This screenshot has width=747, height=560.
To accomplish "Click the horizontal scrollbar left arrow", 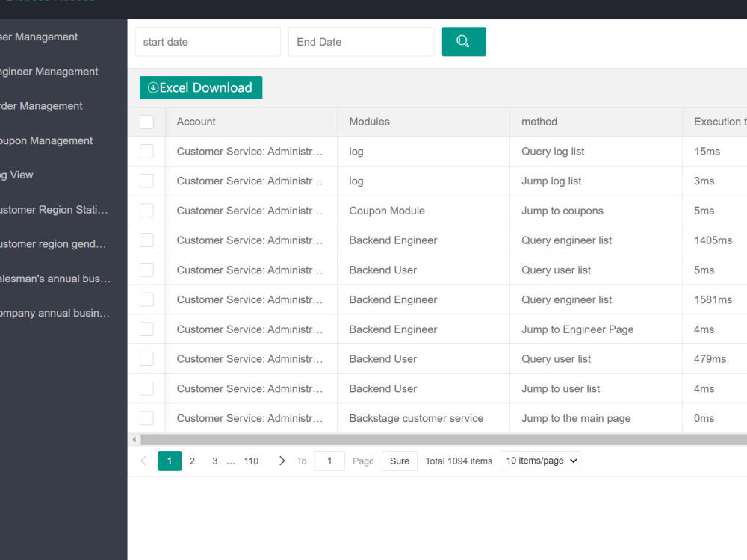I will (134, 440).
